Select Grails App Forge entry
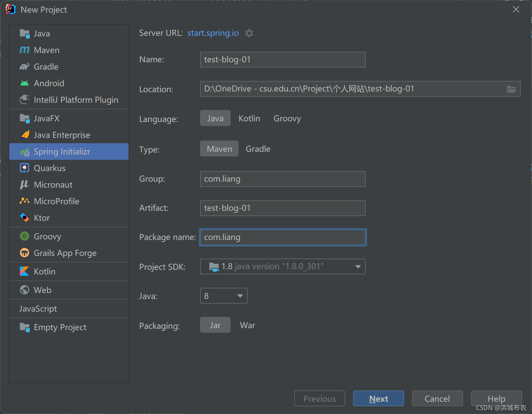 69,253
